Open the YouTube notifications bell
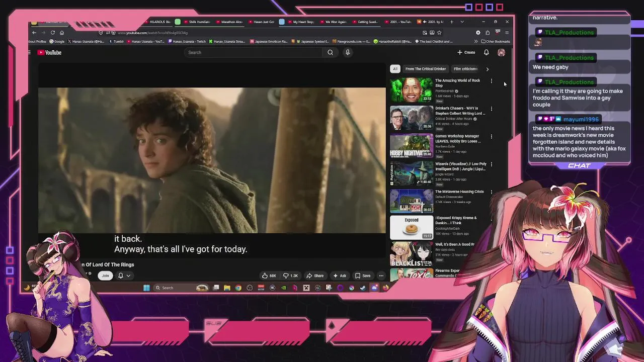The width and height of the screenshot is (644, 362). (x=486, y=52)
